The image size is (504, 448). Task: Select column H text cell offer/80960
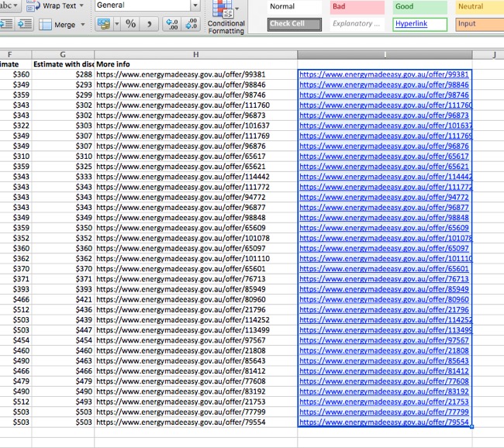pos(195,299)
